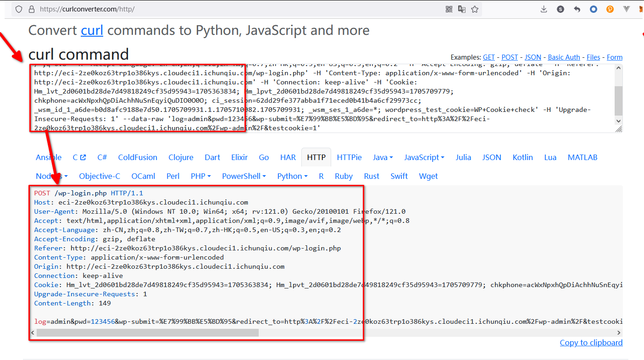The width and height of the screenshot is (644, 360).
Task: Click the Copy to clipboard link
Action: coord(591,343)
